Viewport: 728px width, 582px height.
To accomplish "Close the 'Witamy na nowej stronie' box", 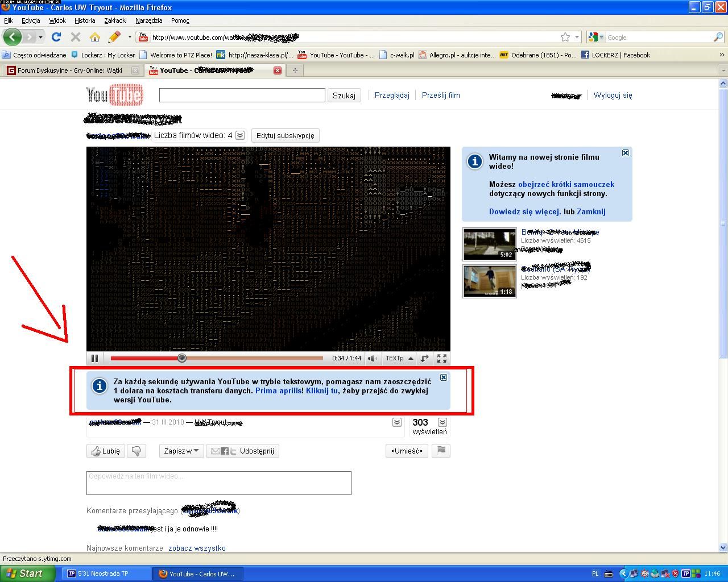I will coord(626,153).
